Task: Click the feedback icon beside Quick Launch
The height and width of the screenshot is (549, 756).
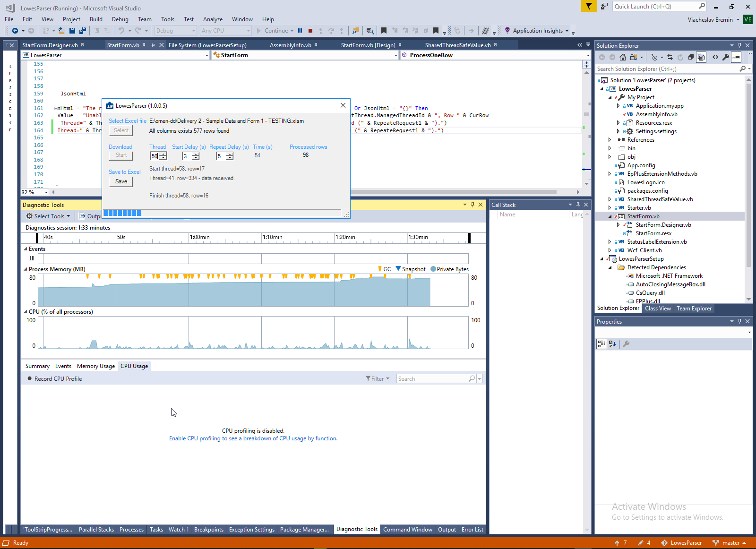Action: point(604,6)
